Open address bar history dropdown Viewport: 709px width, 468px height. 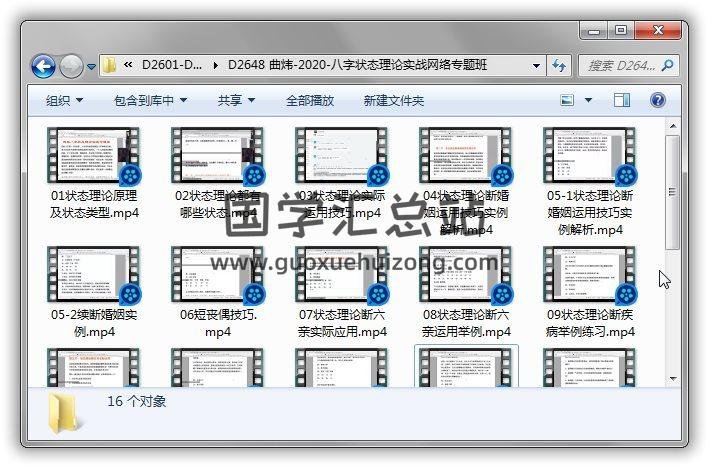click(x=536, y=66)
